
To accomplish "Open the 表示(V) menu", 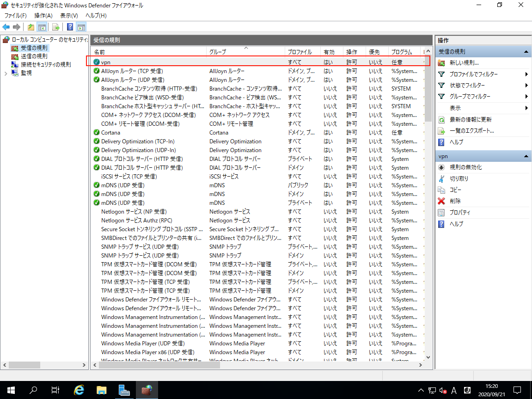I will 69,16.
